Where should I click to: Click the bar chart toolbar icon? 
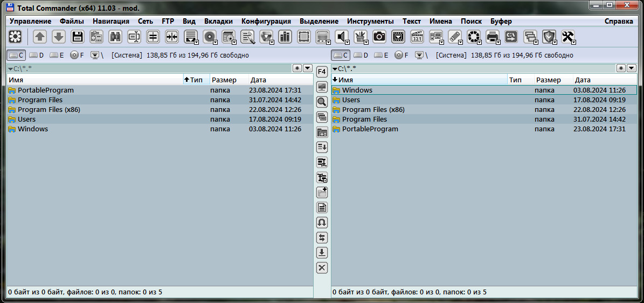285,37
